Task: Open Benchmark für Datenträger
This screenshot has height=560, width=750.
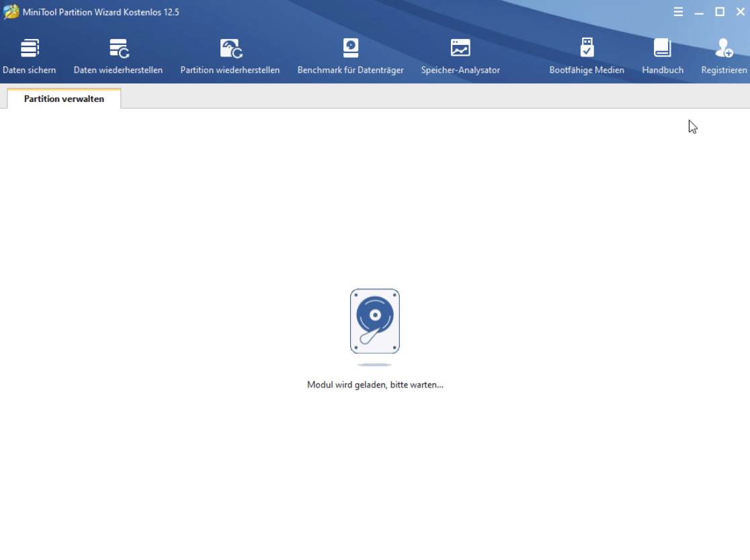Action: (x=351, y=56)
